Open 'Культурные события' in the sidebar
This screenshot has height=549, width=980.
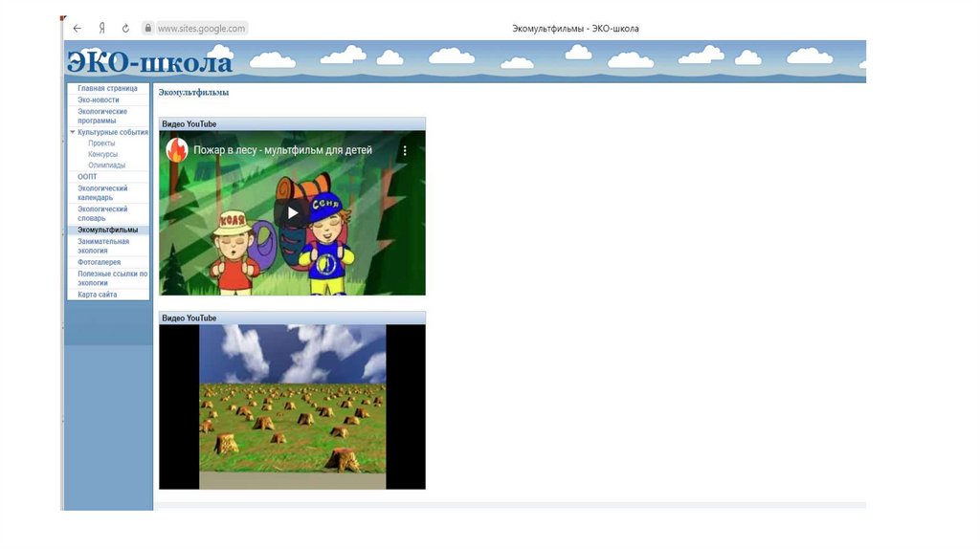113,132
